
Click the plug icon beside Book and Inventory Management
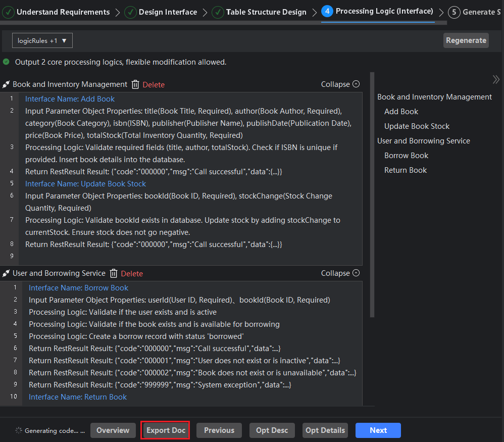6,84
